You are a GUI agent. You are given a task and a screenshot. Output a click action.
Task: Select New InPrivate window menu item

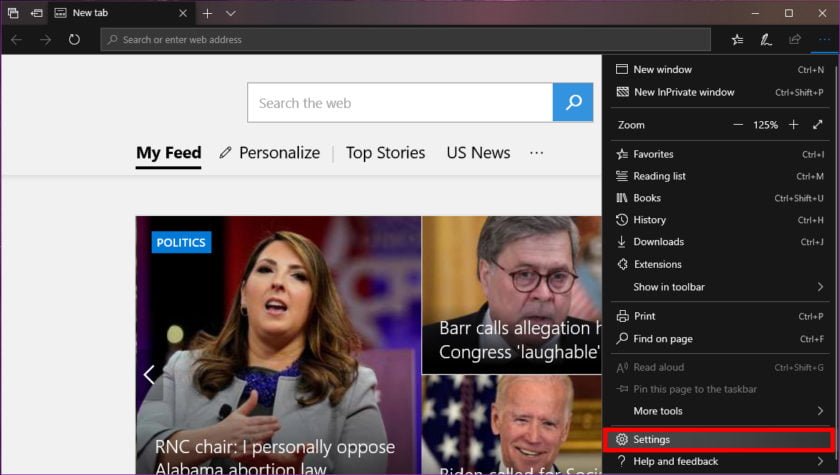(x=684, y=92)
